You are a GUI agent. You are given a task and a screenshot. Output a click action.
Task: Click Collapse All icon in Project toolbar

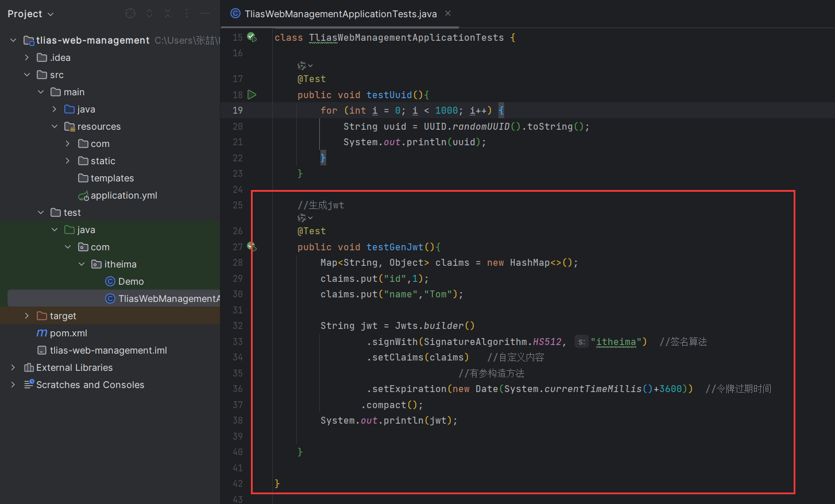[168, 13]
